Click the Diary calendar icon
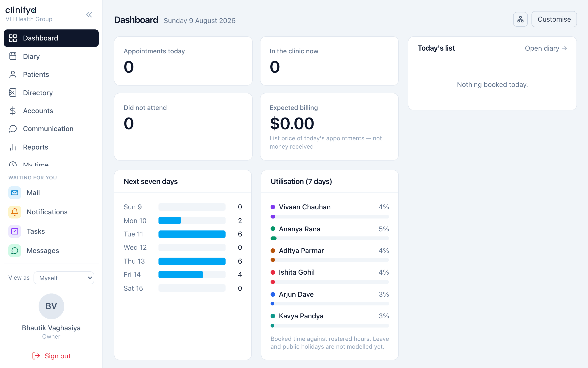Screen dimensions: 588x368 pyautogui.click(x=13, y=56)
